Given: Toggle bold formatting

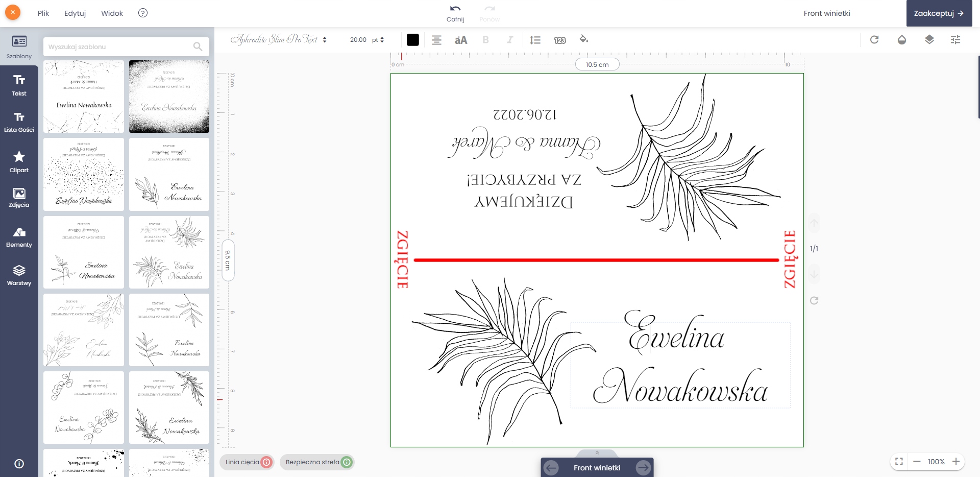Looking at the screenshot, I should point(485,40).
